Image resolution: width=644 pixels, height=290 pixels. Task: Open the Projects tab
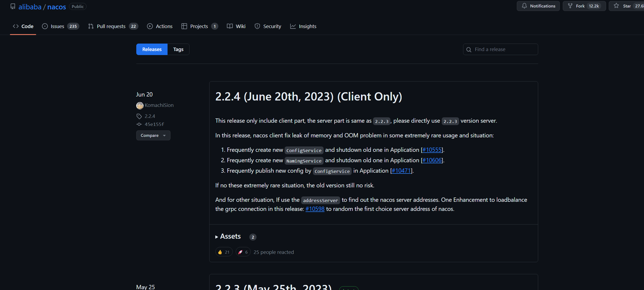pos(200,26)
